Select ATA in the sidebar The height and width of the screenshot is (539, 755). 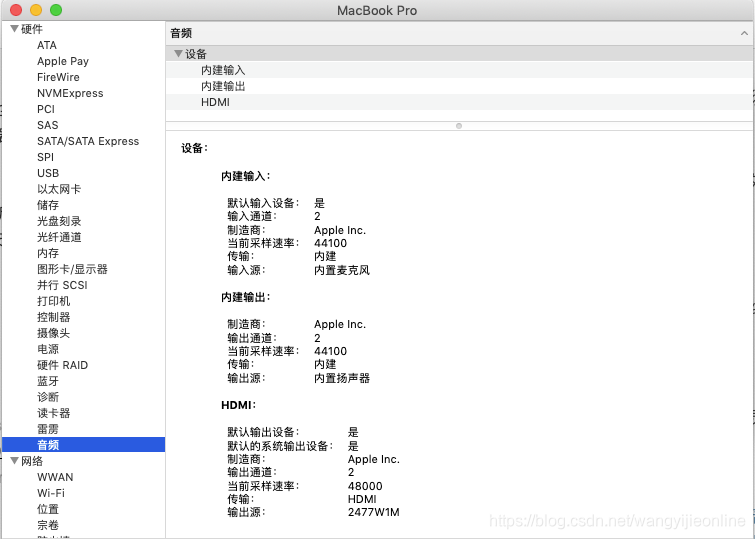tap(47, 45)
